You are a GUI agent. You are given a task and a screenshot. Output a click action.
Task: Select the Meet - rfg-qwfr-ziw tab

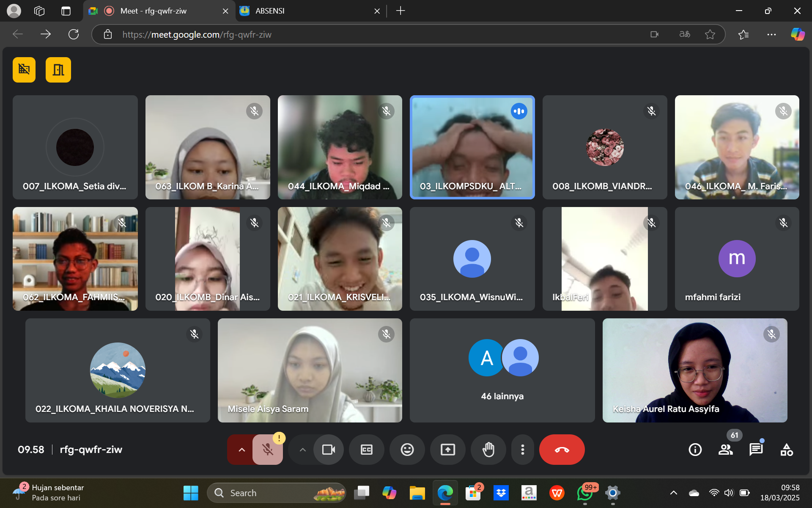click(x=153, y=11)
